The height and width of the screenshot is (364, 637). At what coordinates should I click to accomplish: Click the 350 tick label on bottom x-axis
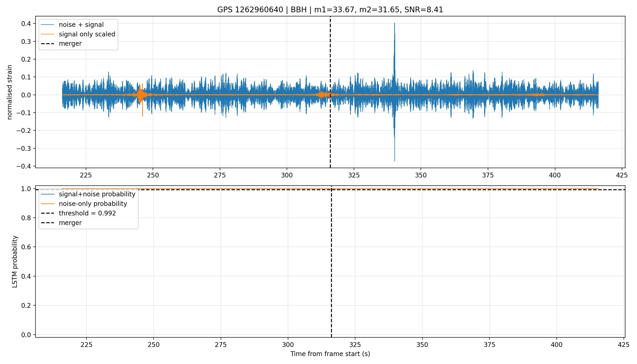point(422,345)
